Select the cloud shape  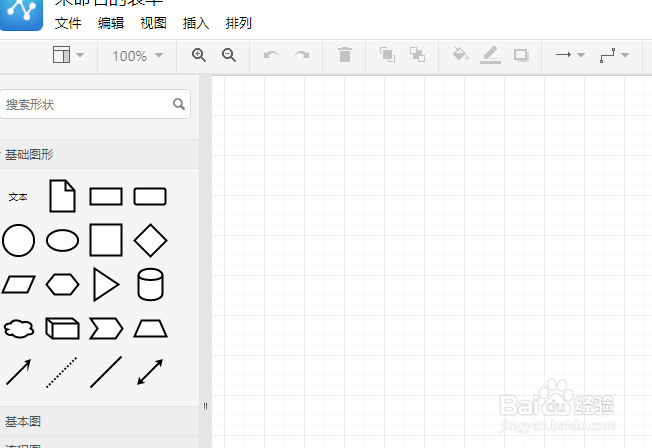(x=19, y=329)
